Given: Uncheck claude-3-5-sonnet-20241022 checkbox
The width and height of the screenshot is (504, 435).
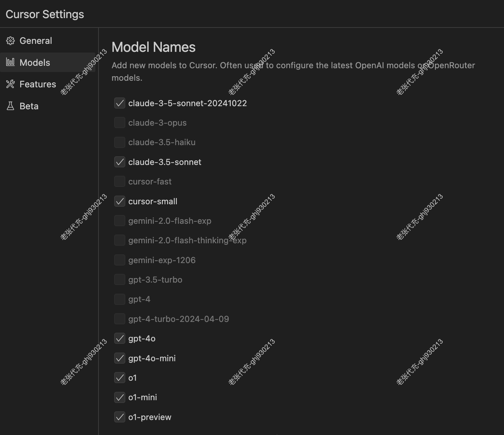Looking at the screenshot, I should (x=120, y=103).
